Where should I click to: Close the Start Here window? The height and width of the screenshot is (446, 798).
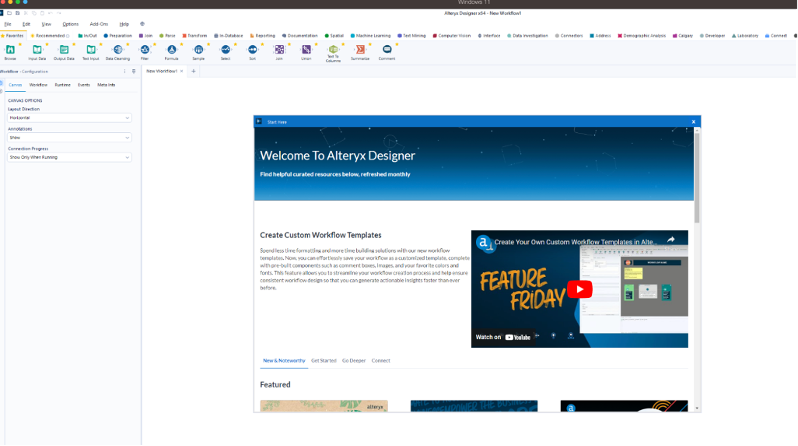click(x=693, y=122)
